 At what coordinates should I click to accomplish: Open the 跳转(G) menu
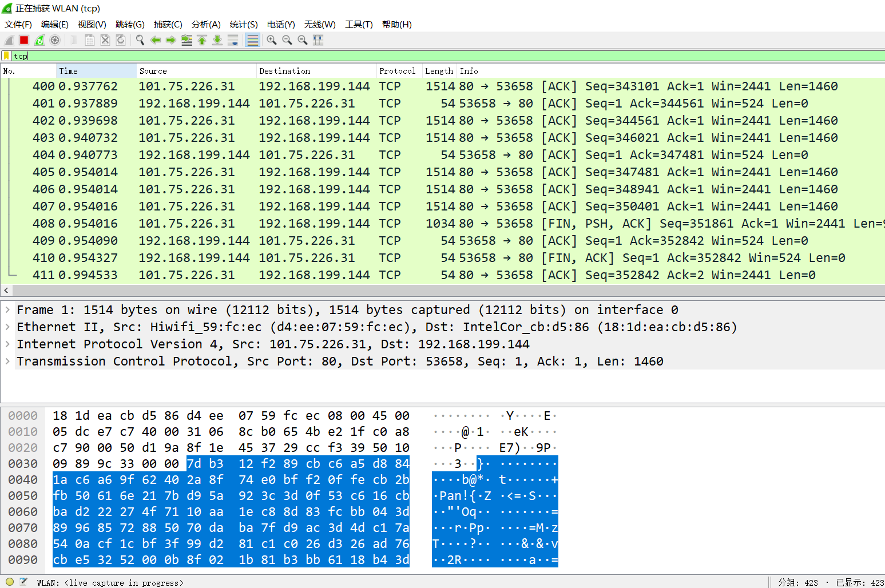click(x=130, y=24)
